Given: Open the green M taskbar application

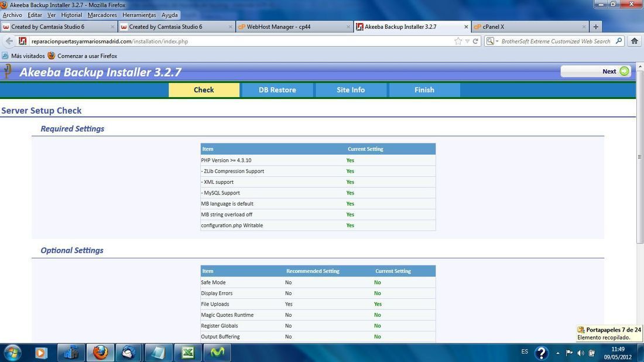Looking at the screenshot, I should click(x=217, y=353).
